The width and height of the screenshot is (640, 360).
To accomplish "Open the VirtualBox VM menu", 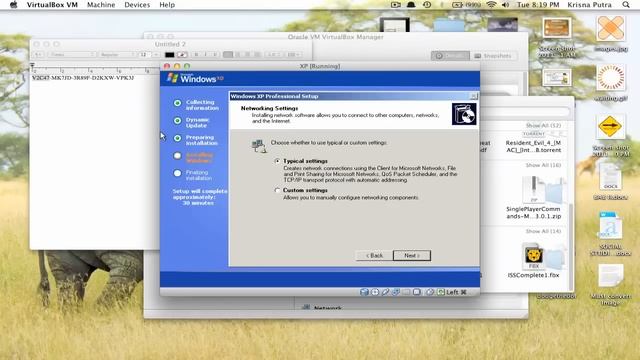I will pyautogui.click(x=52, y=5).
